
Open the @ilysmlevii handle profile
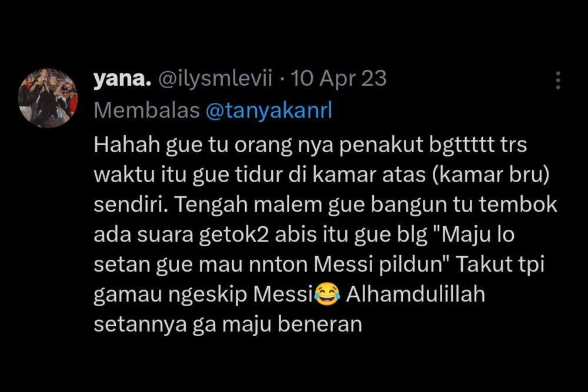[215, 79]
